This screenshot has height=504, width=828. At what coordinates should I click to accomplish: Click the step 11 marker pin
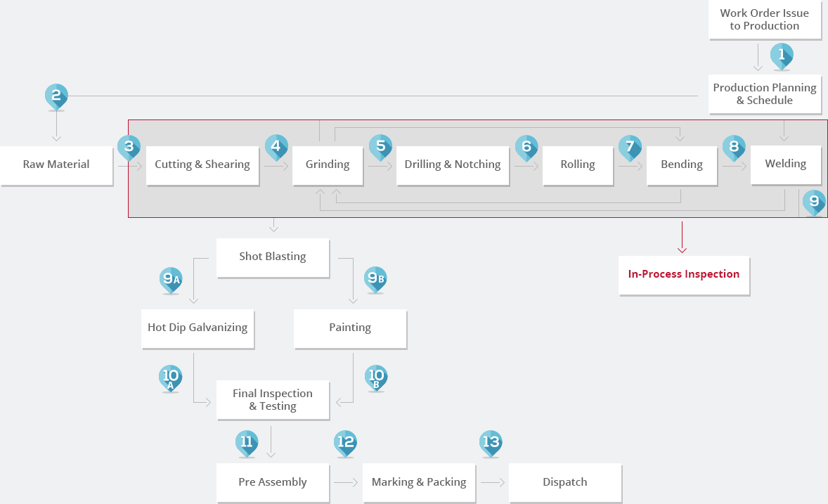pyautogui.click(x=247, y=442)
